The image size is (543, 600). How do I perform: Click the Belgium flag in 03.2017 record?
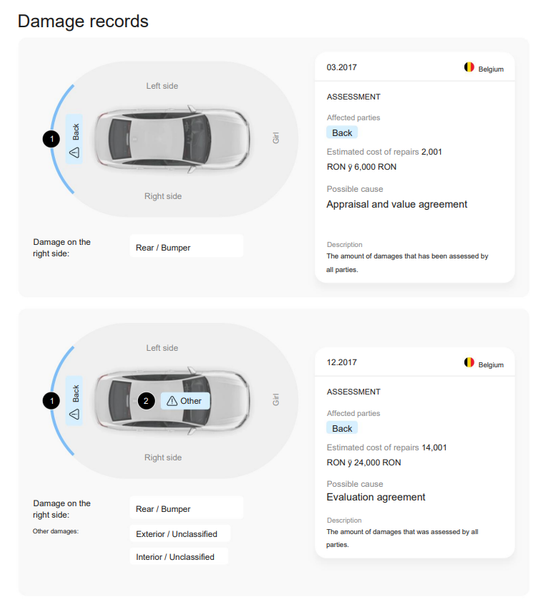coord(469,67)
